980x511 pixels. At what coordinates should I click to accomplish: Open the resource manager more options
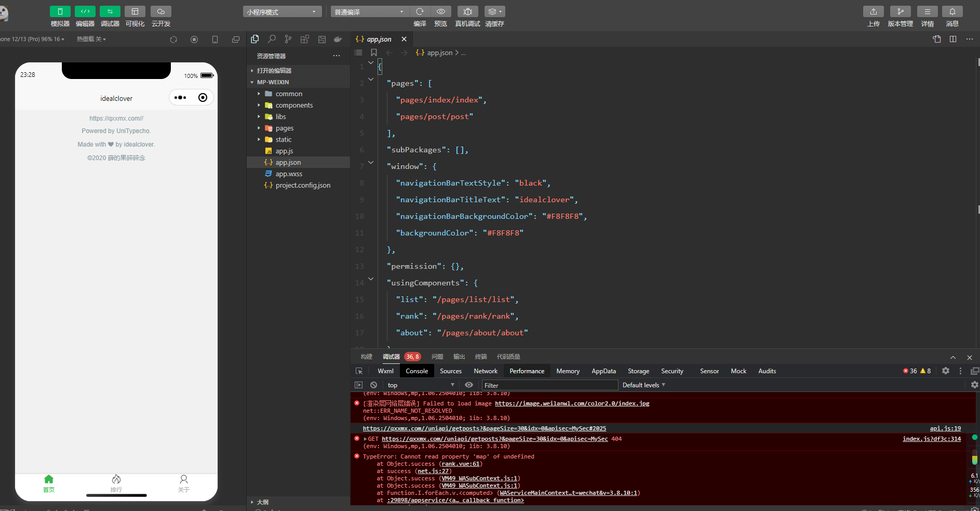337,56
